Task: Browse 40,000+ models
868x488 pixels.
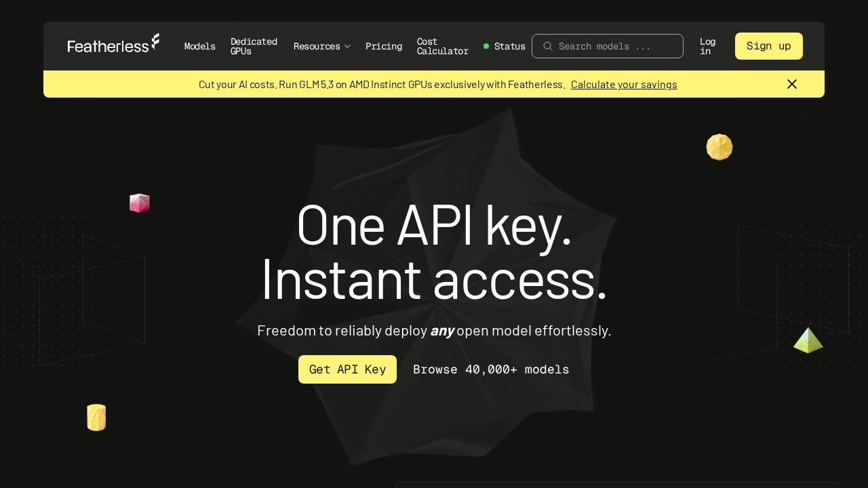Action: (x=491, y=369)
